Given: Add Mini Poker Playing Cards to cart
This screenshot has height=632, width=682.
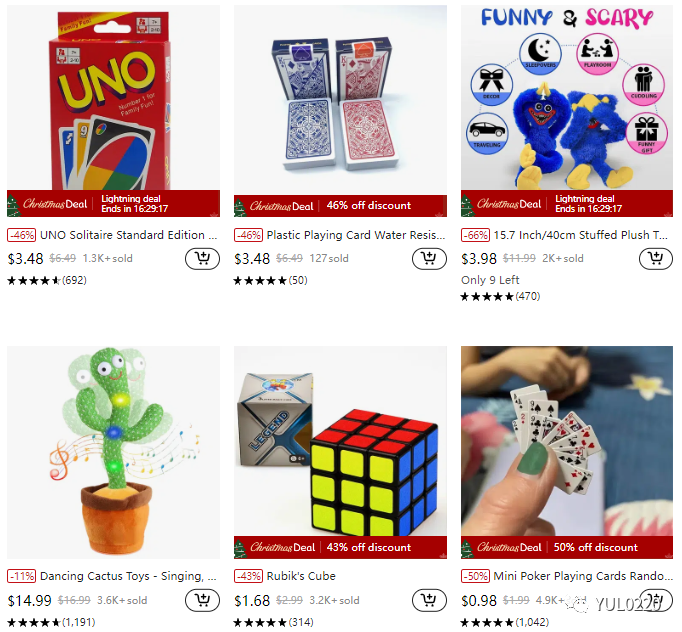Looking at the screenshot, I should tap(656, 600).
